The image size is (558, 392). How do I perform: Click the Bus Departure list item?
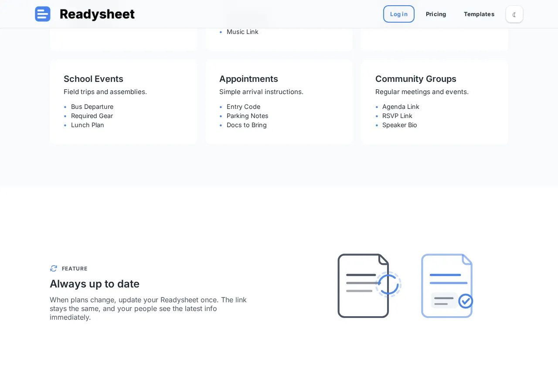coord(92,107)
